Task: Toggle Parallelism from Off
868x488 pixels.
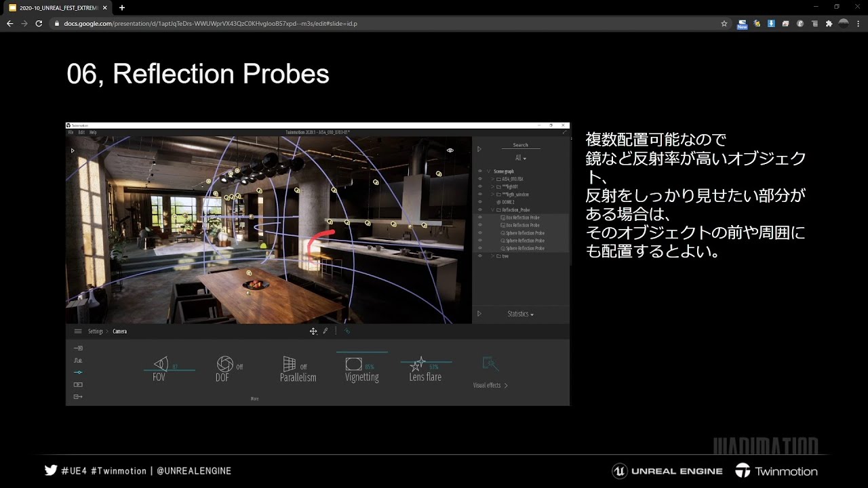Action: [x=303, y=367]
